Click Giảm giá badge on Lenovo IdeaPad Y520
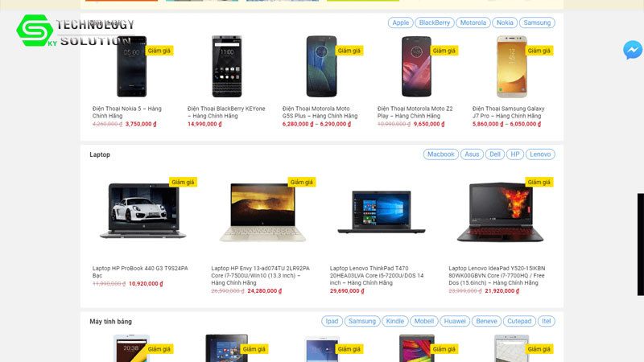The width and height of the screenshot is (644, 362). click(x=539, y=183)
